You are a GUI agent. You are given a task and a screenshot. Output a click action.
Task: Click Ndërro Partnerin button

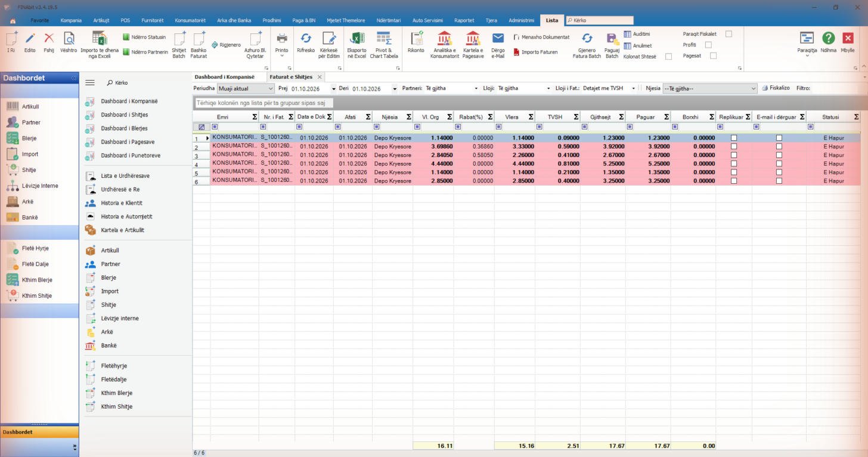click(x=145, y=52)
